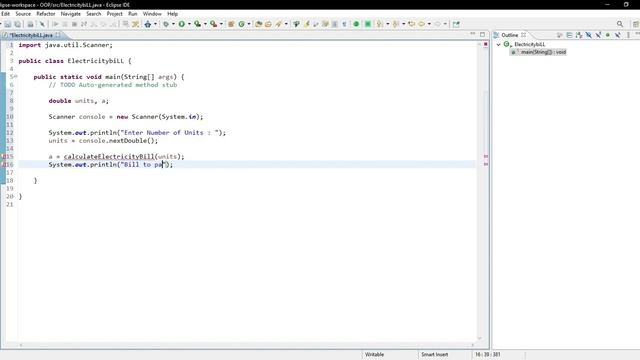This screenshot has width=640, height=360.
Task: Select the ElectricityBill class in Outline
Action: (x=529, y=44)
